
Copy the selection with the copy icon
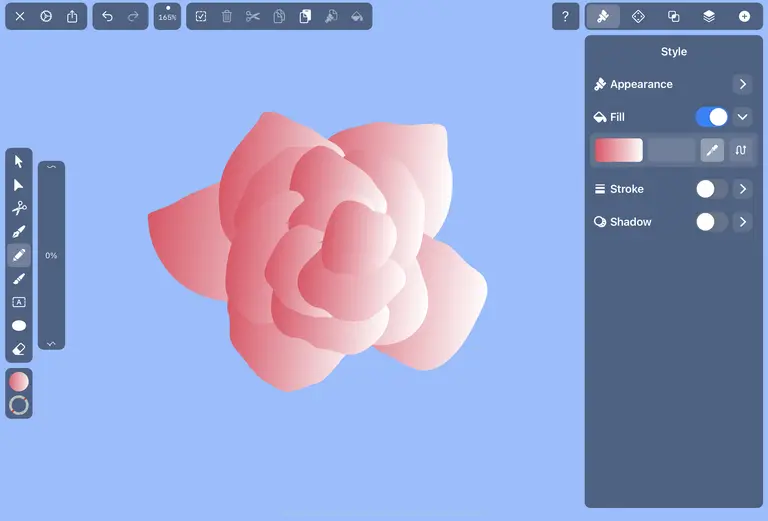279,17
